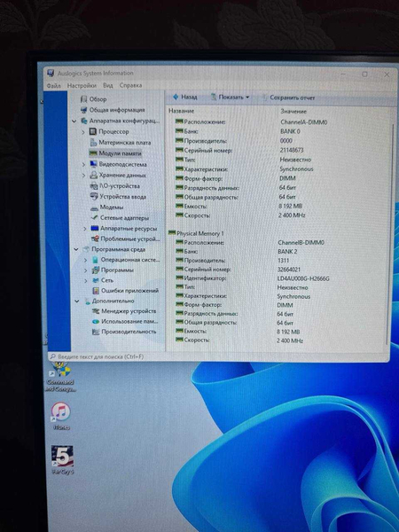This screenshot has height=532, width=399.
Task: Expand the Сеть tree node
Action: pyautogui.click(x=86, y=280)
